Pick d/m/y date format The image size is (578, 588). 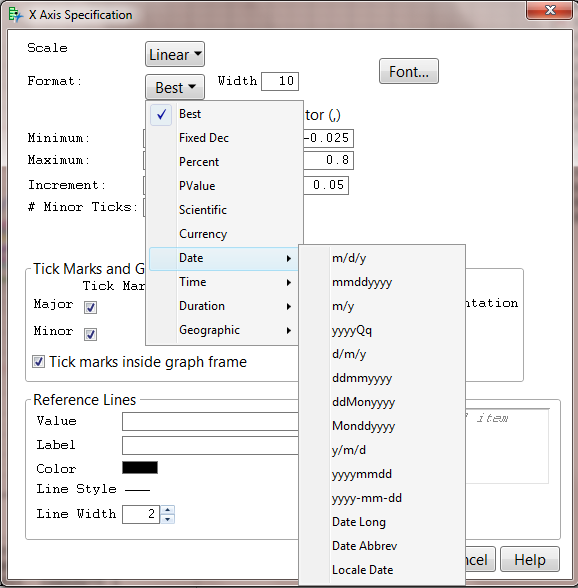[382, 354]
